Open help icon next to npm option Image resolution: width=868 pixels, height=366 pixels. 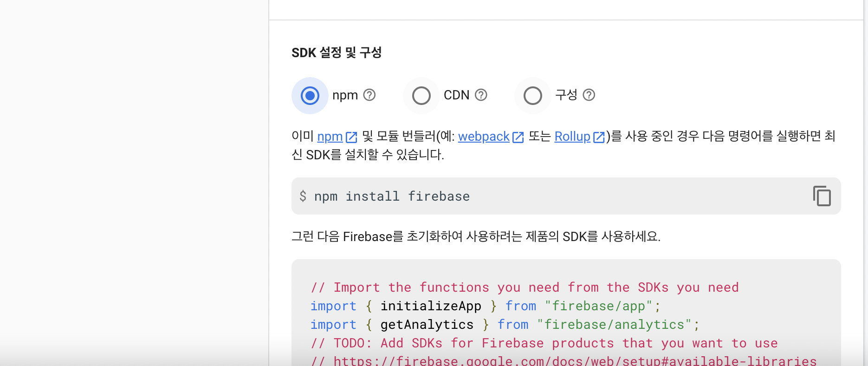(369, 95)
